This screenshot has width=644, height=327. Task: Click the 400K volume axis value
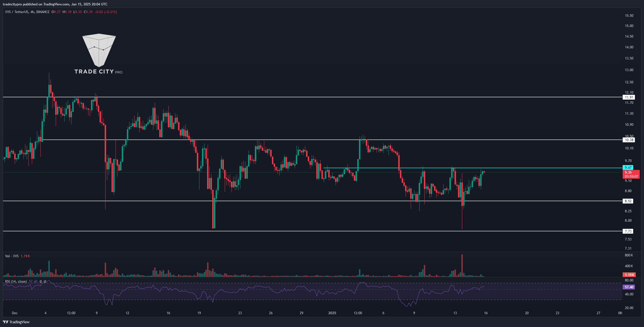pos(629,266)
